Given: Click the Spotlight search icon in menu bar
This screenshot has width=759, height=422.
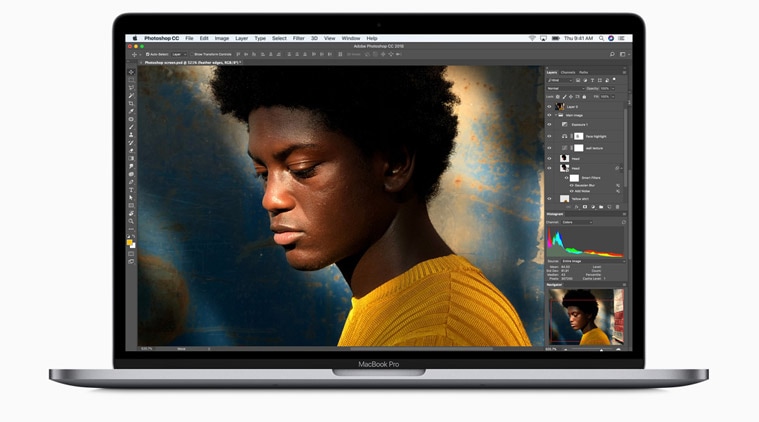Looking at the screenshot, I should tap(612, 38).
